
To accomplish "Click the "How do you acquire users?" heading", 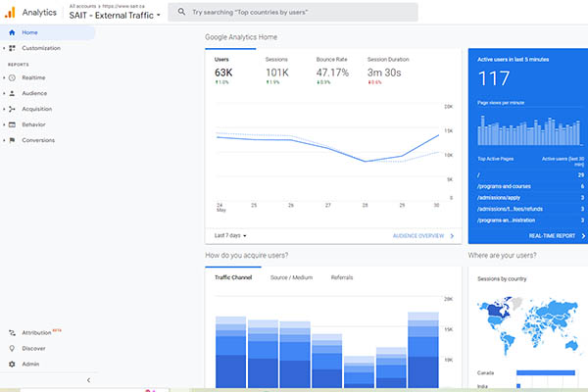I will 246,256.
